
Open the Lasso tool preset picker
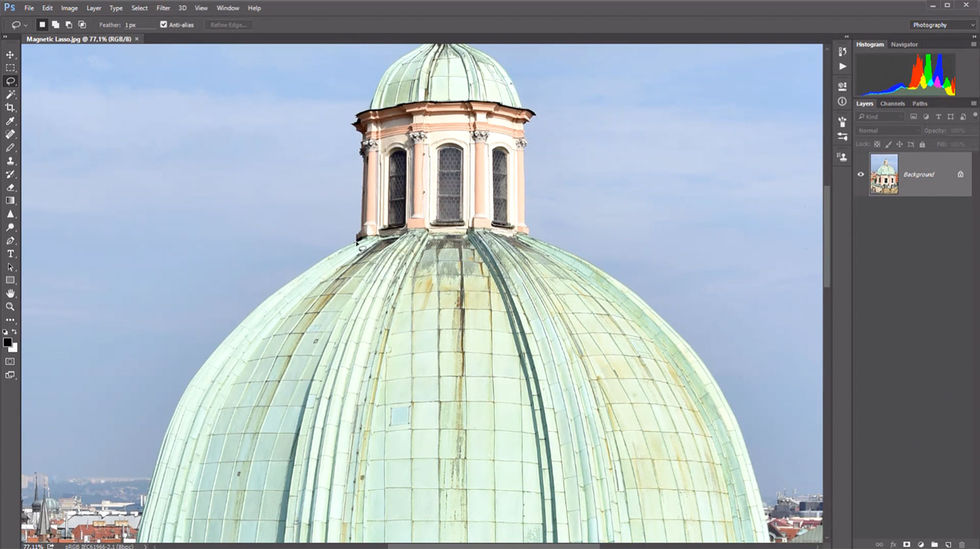(x=19, y=25)
